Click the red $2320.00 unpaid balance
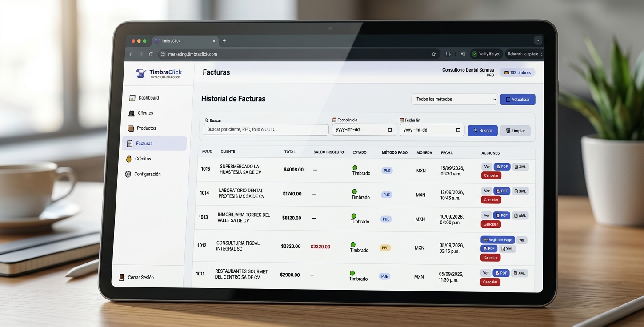Image resolution: width=644 pixels, height=327 pixels. coord(320,247)
